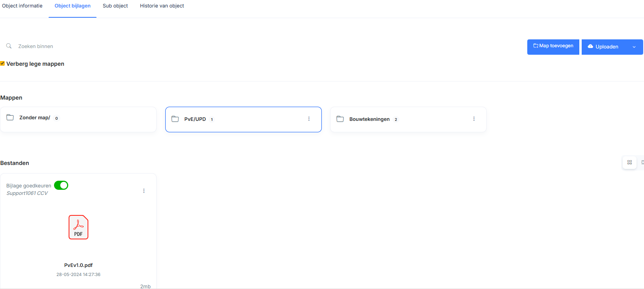
Task: Open the Object informatie tab
Action: (x=22, y=6)
